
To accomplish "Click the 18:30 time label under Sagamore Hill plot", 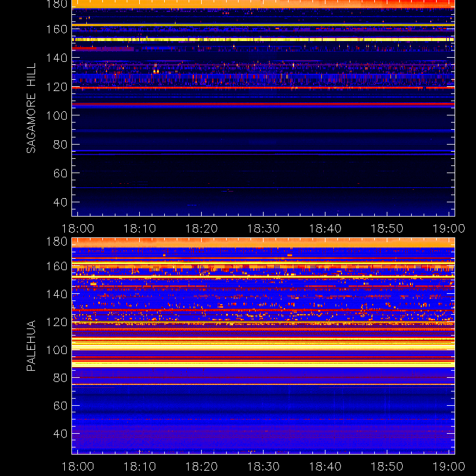I will click(x=263, y=228).
